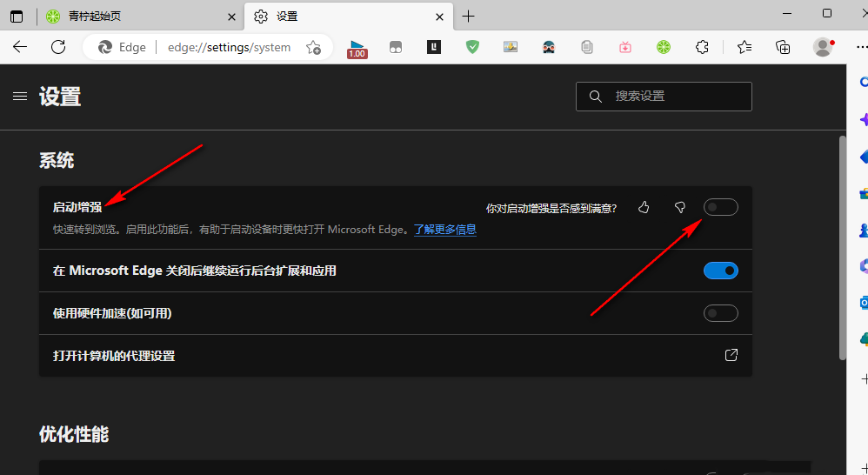Open the green shield AdGuard extension
868x475 pixels.
[472, 47]
